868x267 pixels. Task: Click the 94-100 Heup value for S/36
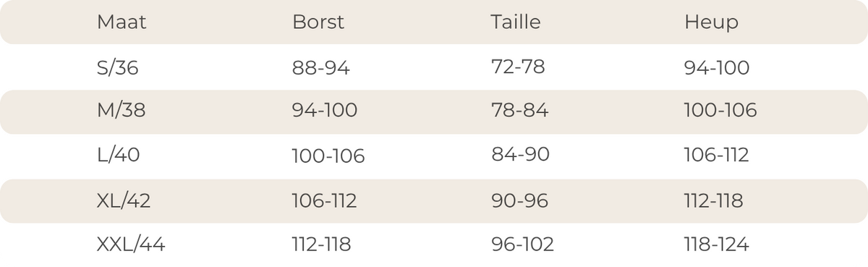717,68
